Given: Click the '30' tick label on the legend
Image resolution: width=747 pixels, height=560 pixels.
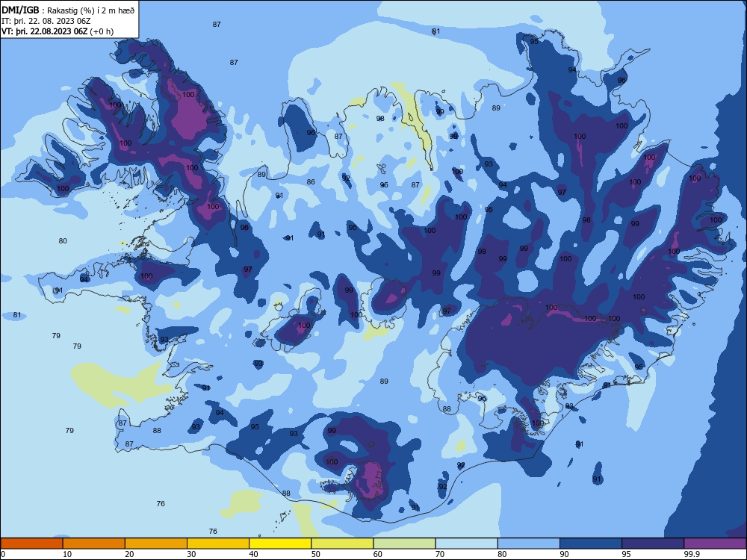Looking at the screenshot, I should tap(191, 554).
